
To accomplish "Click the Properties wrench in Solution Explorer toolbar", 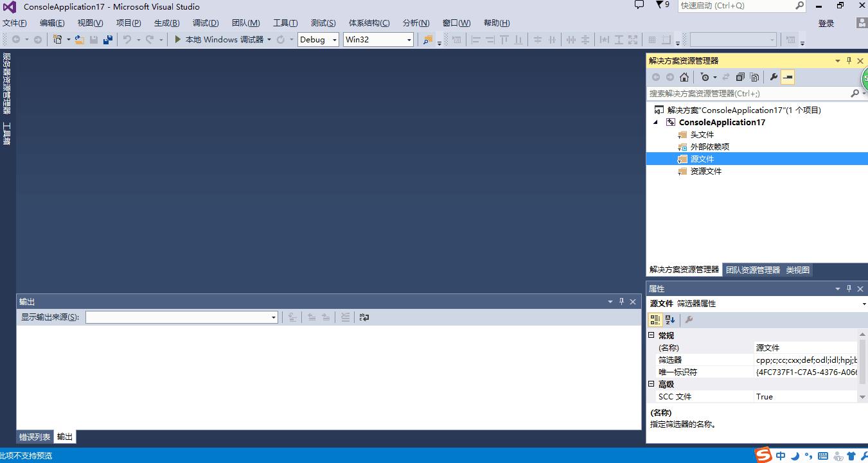I will click(774, 77).
